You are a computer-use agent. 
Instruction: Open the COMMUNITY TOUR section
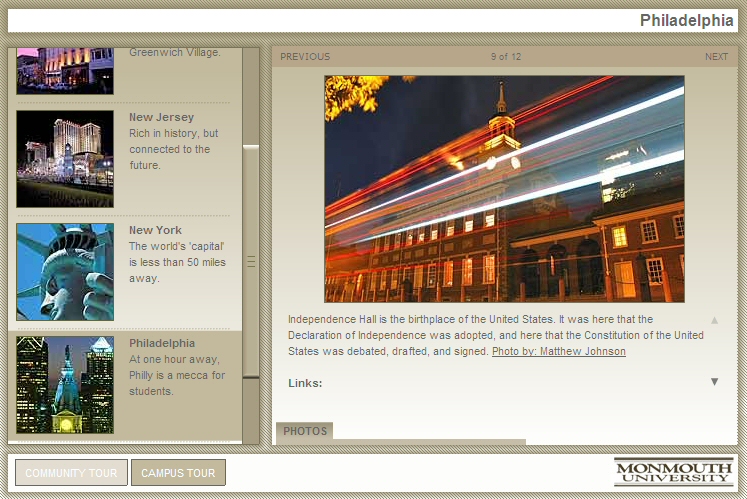(x=71, y=473)
